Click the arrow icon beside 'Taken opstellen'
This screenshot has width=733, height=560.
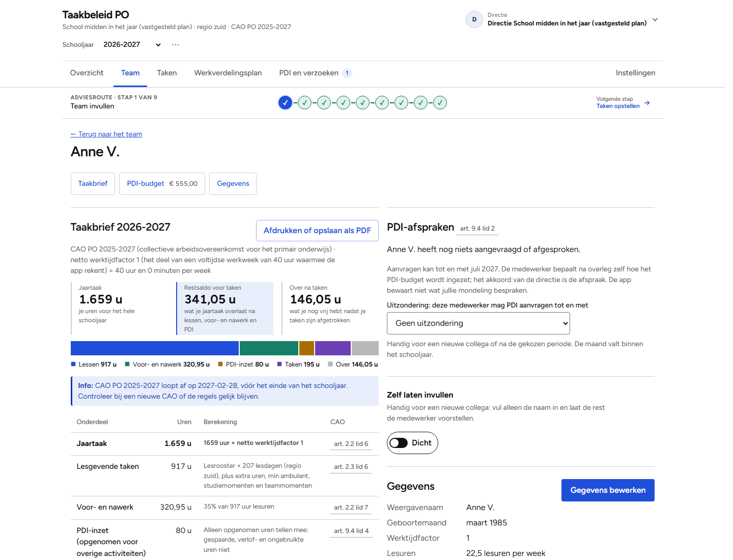(647, 103)
